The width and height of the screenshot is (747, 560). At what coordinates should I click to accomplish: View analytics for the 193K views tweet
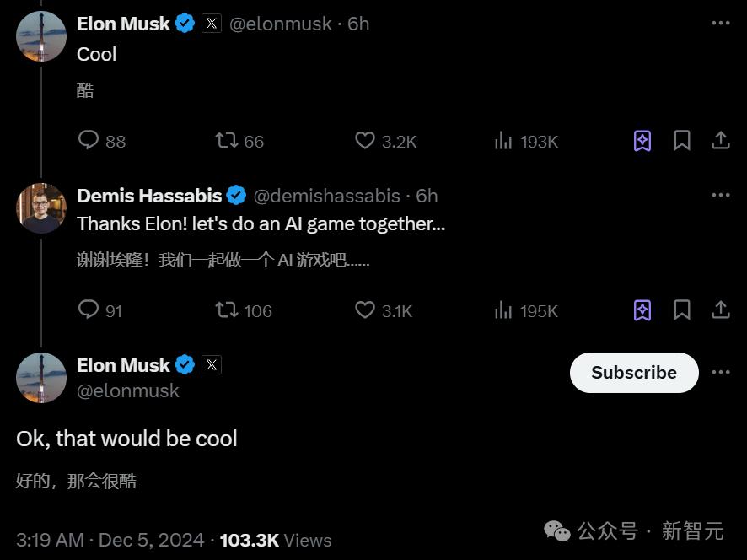[503, 140]
